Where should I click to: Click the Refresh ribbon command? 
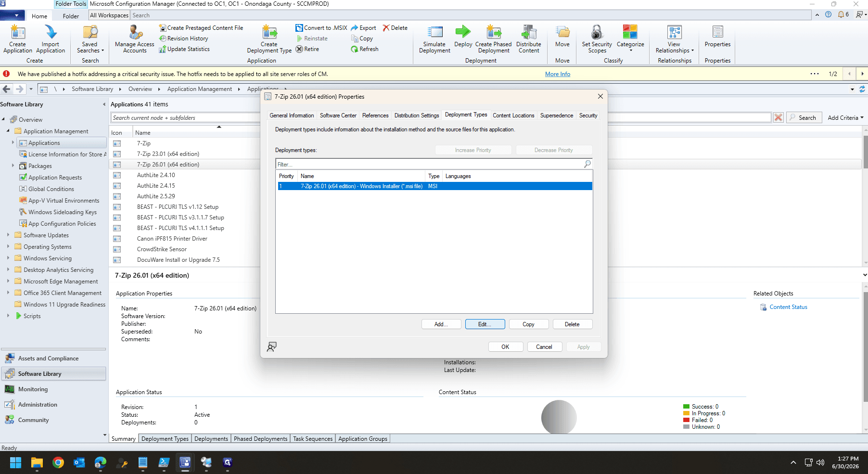[x=365, y=49]
